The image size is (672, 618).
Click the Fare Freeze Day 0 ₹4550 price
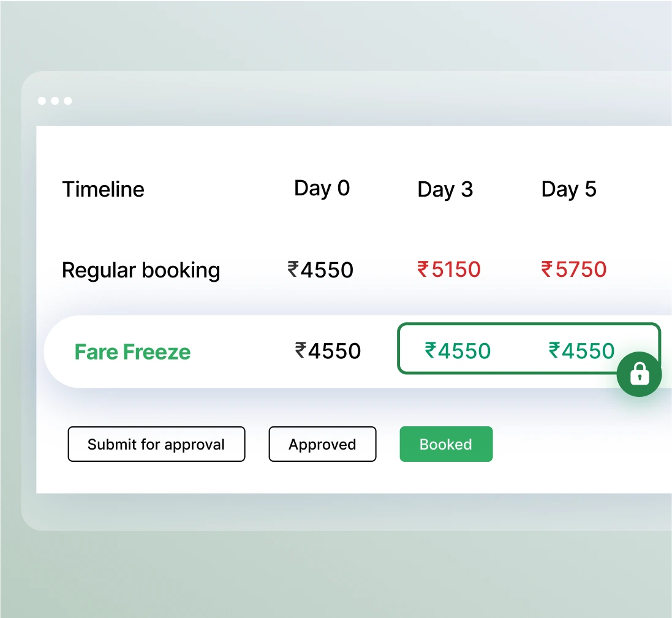328,351
